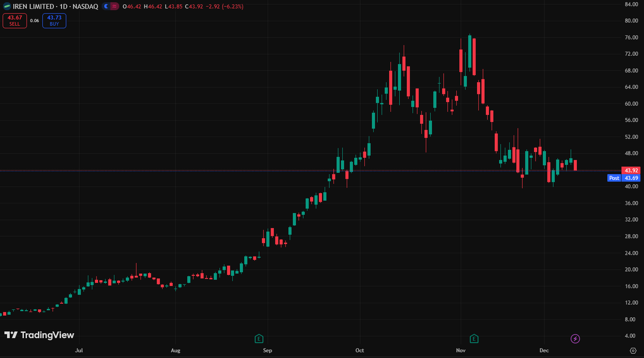Click the red wavy data-status icon
This screenshot has height=358, width=644.
[x=115, y=6]
